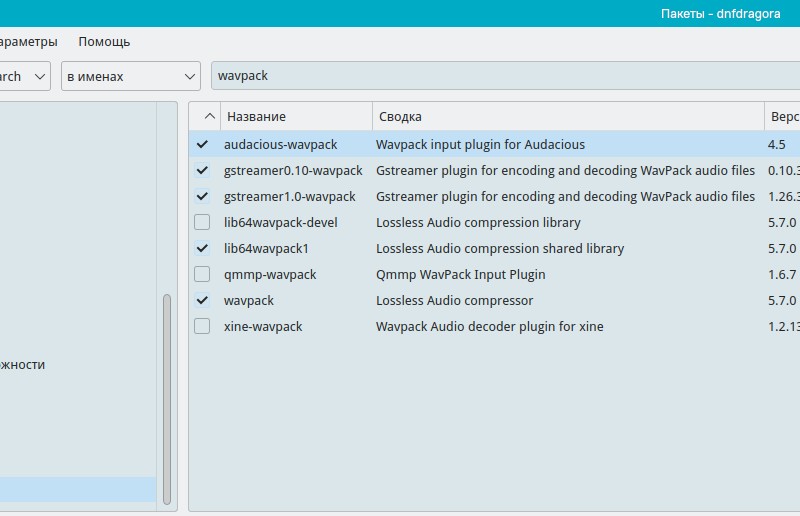
Task: Uncheck lib64wavpack1 package checkbox
Action: coord(202,249)
